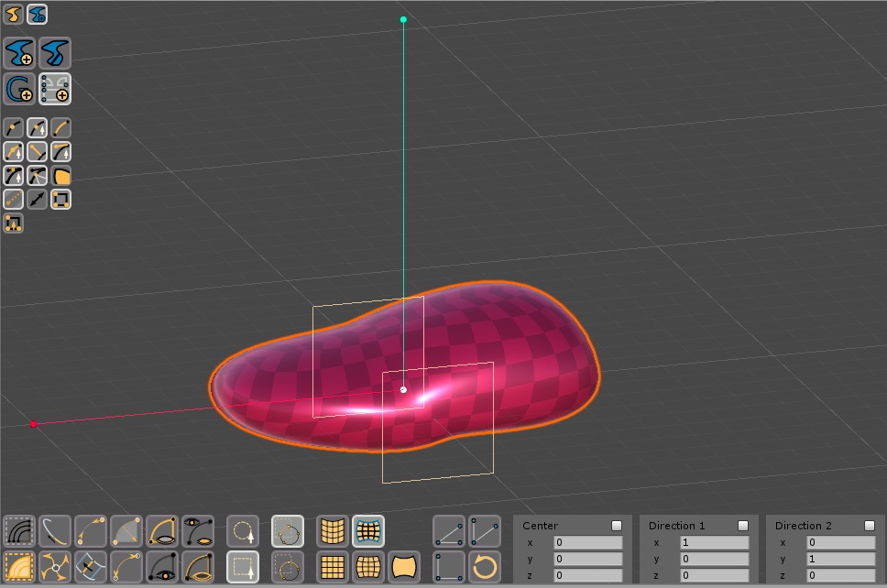Enable the Direction 2 checkbox
This screenshot has height=588, width=887.
870,526
